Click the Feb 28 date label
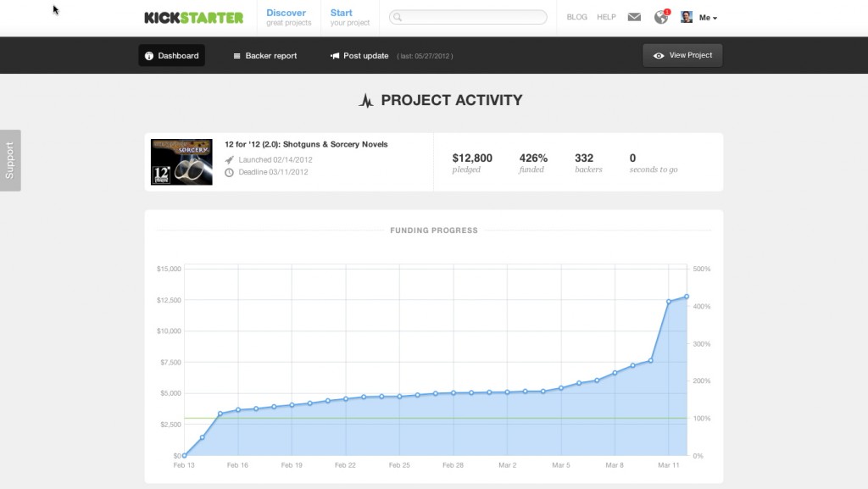Viewport: 868px width, 489px height. pyautogui.click(x=453, y=465)
